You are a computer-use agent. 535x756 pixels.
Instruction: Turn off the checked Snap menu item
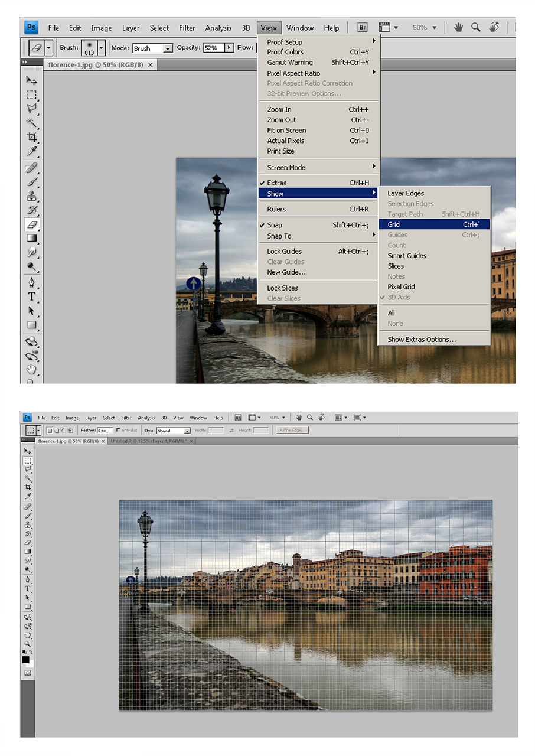pos(275,225)
